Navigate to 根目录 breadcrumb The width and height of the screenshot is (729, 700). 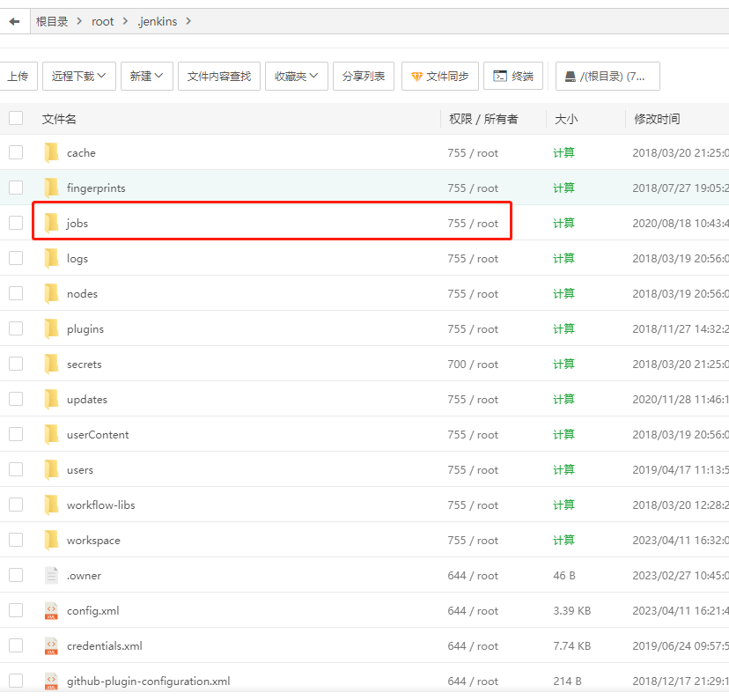point(52,21)
